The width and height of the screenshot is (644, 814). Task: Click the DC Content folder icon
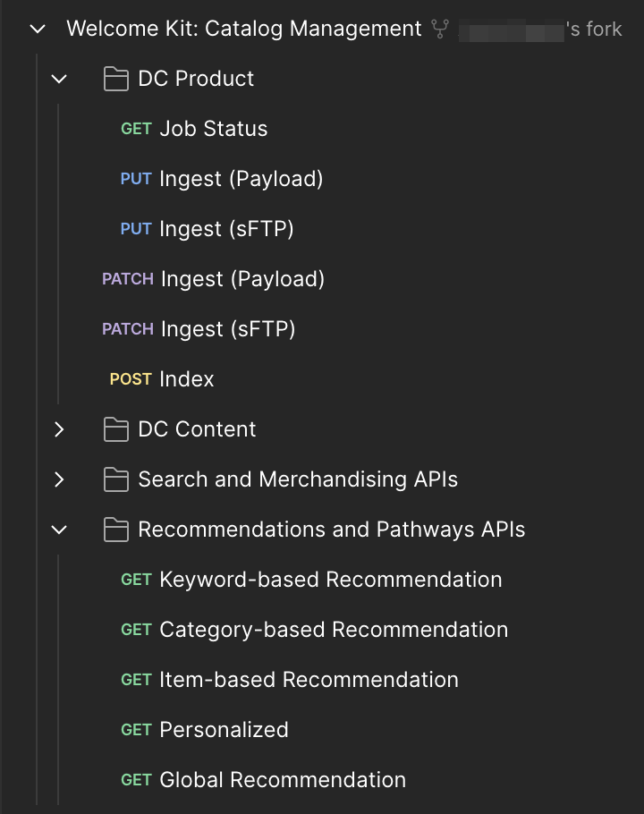click(x=116, y=429)
